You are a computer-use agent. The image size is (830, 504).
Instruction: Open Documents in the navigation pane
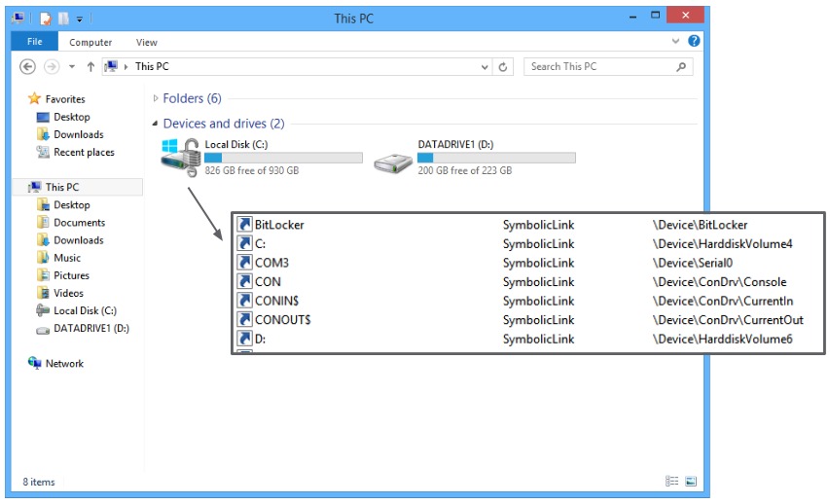(80, 223)
